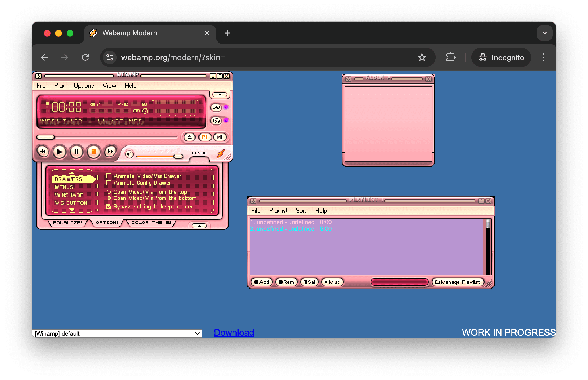The width and height of the screenshot is (588, 380).
Task: Enable the Animate Video/Vis Drawer checkbox
Action: click(x=109, y=176)
